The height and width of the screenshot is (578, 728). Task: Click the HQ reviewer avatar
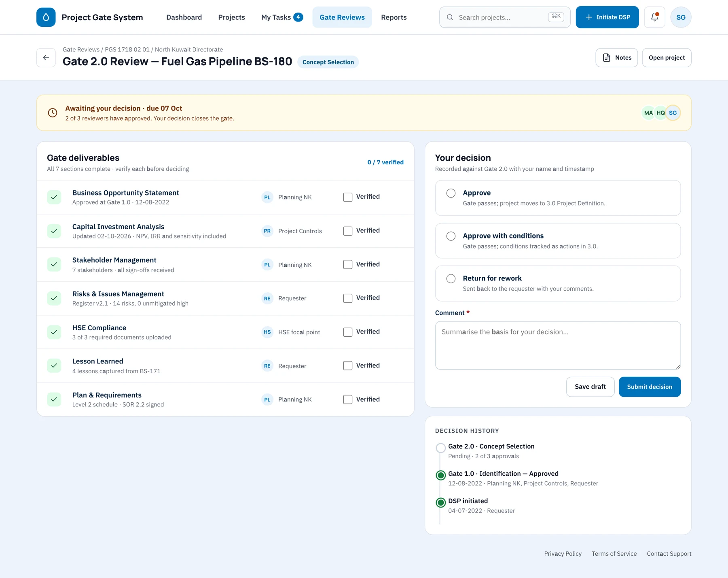point(660,113)
